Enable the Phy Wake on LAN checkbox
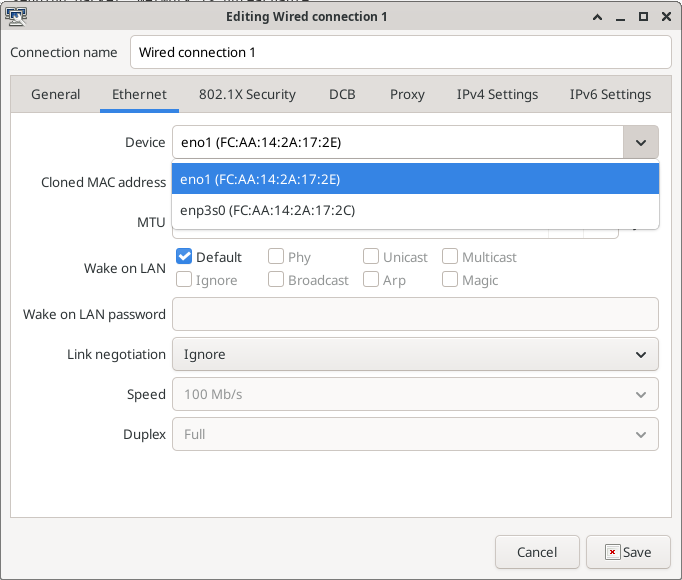 277,257
